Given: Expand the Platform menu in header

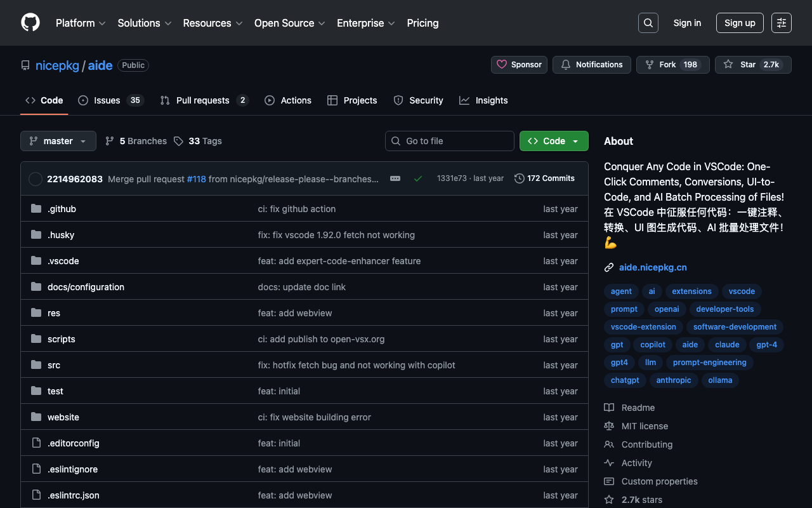Looking at the screenshot, I should coord(81,23).
